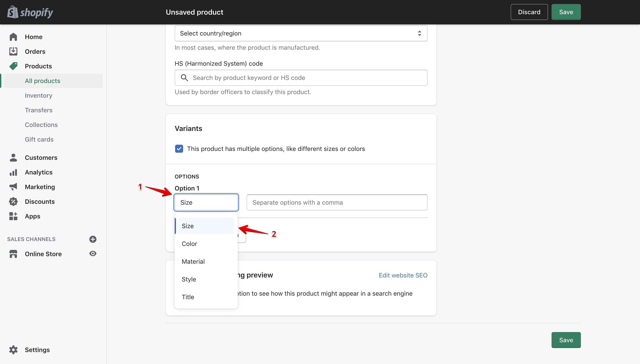
Task: Click the Home icon in sidebar
Action: click(x=13, y=37)
